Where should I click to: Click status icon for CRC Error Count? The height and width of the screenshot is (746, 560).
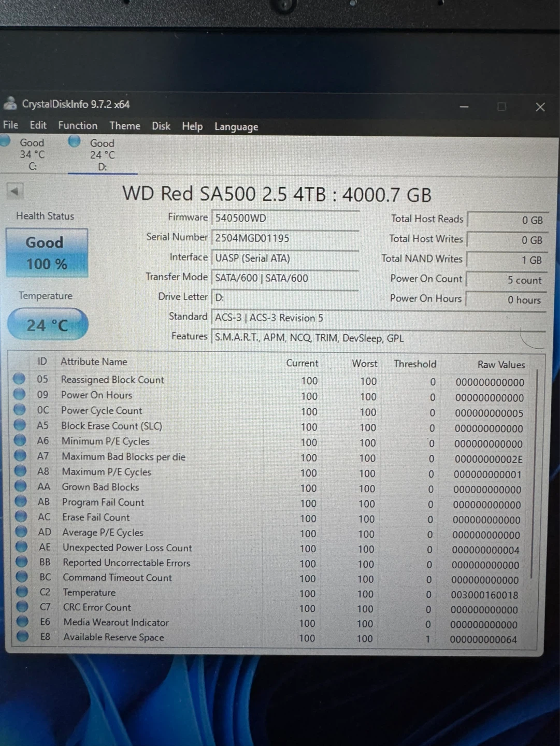click(x=22, y=606)
